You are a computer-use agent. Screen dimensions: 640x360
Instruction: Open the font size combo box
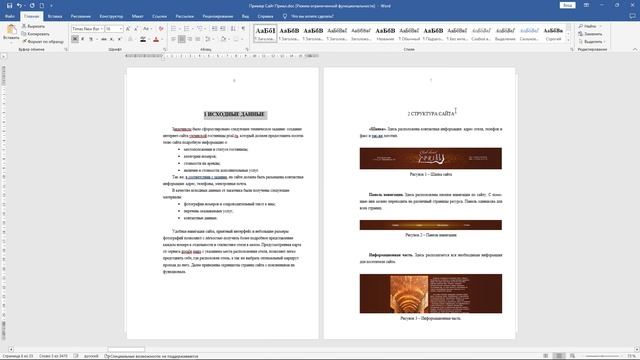114,29
